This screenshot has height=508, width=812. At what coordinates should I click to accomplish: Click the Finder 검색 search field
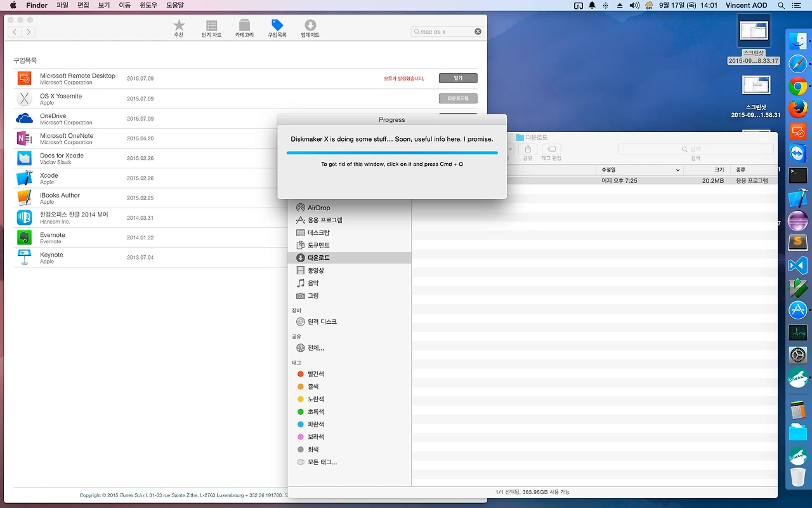[x=695, y=149]
